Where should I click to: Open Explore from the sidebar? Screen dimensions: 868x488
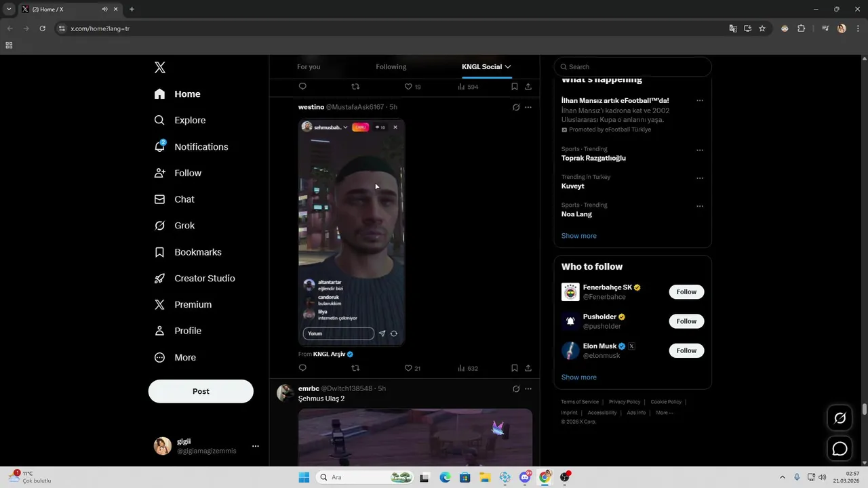(x=180, y=120)
